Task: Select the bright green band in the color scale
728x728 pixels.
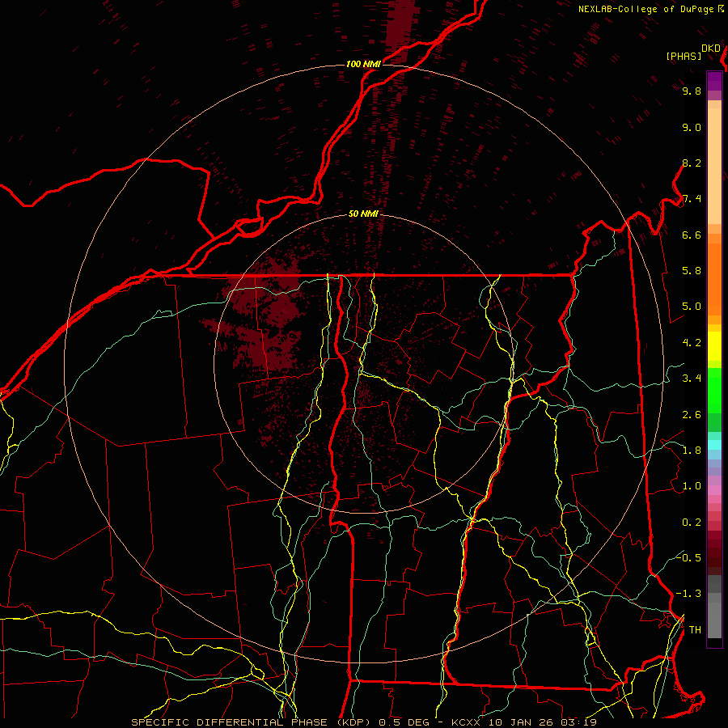Action: (x=714, y=390)
